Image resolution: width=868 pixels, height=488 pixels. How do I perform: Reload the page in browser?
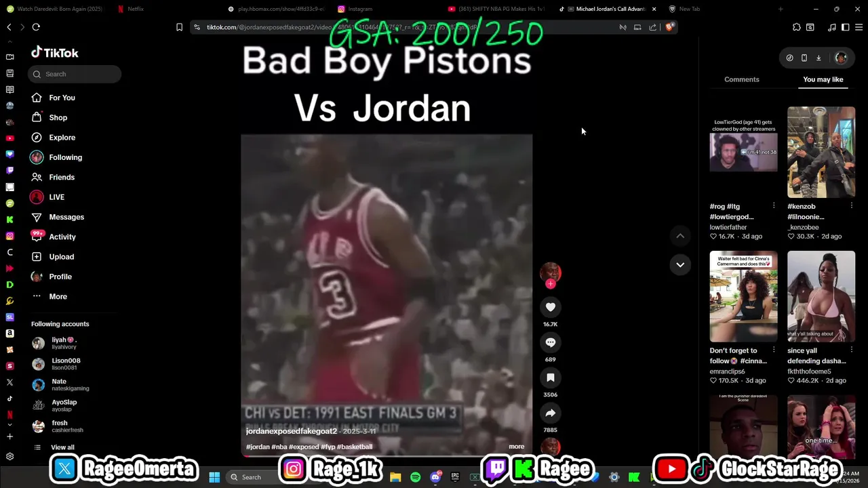click(36, 27)
